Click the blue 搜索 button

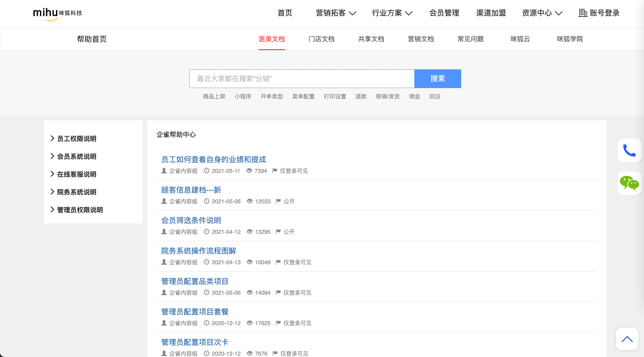(x=437, y=79)
